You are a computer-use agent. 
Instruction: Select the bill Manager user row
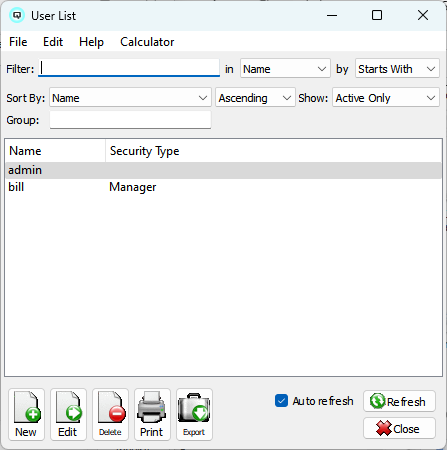coord(223,187)
